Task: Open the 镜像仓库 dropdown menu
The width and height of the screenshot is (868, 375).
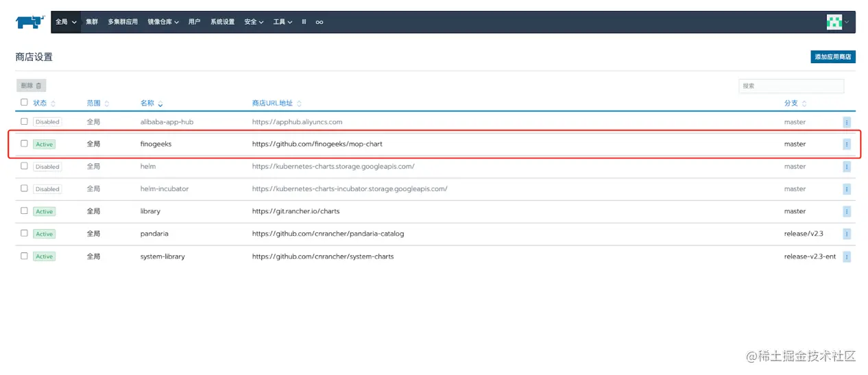Action: 163,22
